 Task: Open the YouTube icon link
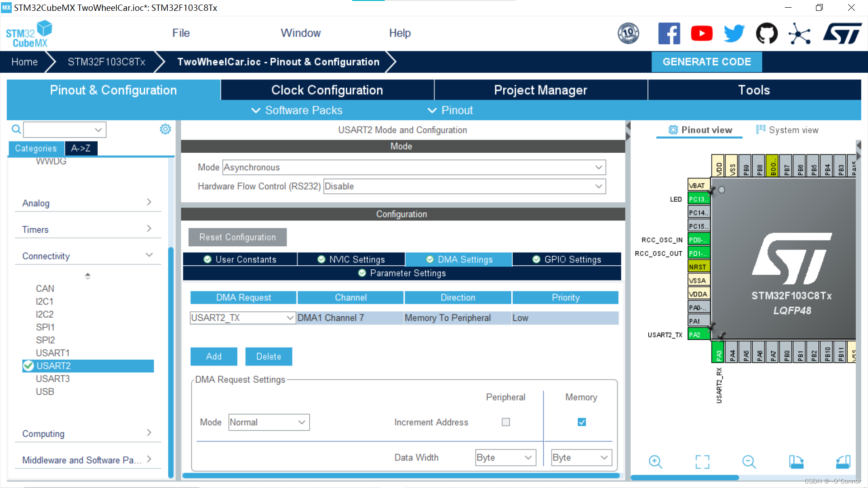[702, 33]
